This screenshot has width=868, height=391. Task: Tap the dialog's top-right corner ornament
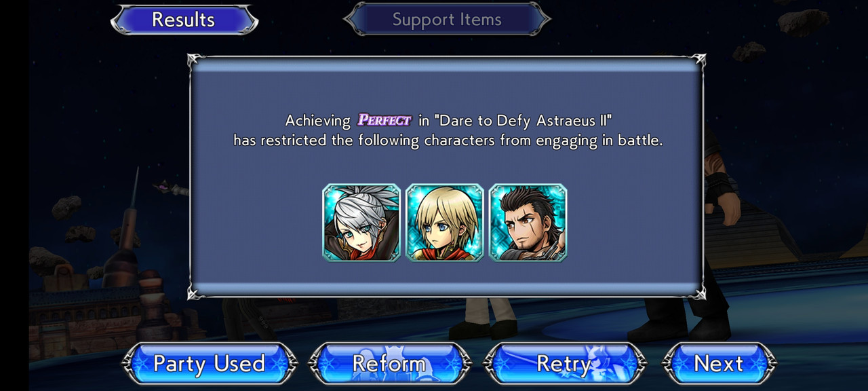(697, 62)
